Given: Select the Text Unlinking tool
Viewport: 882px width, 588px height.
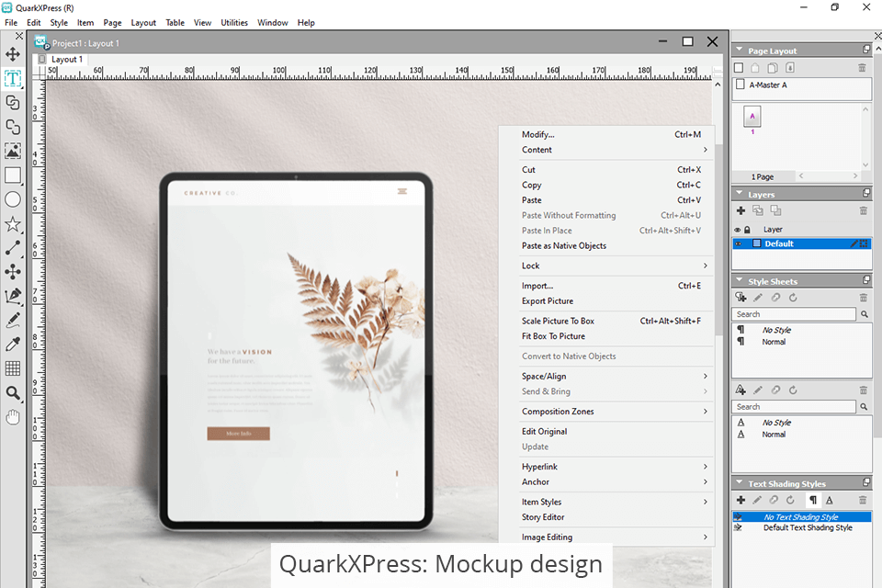Looking at the screenshot, I should point(12,127).
